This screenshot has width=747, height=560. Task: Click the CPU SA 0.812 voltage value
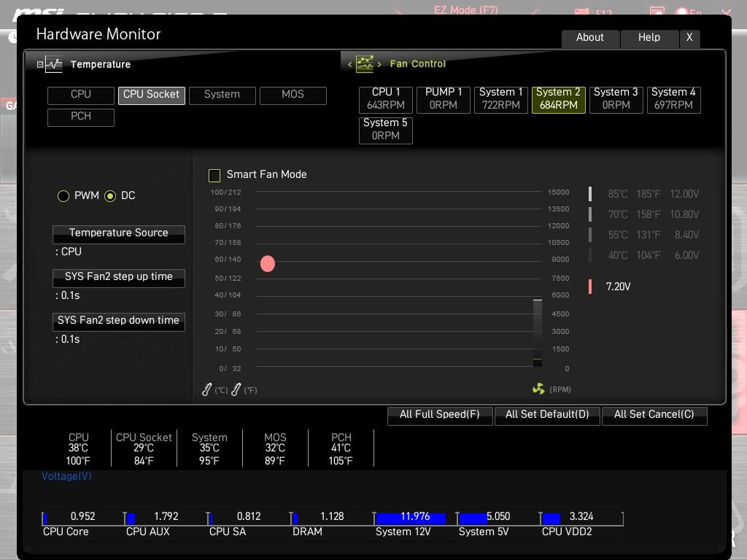click(249, 516)
